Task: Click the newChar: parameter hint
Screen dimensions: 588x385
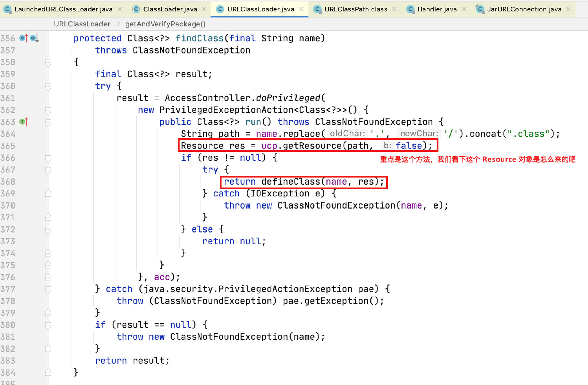Action: click(x=419, y=134)
